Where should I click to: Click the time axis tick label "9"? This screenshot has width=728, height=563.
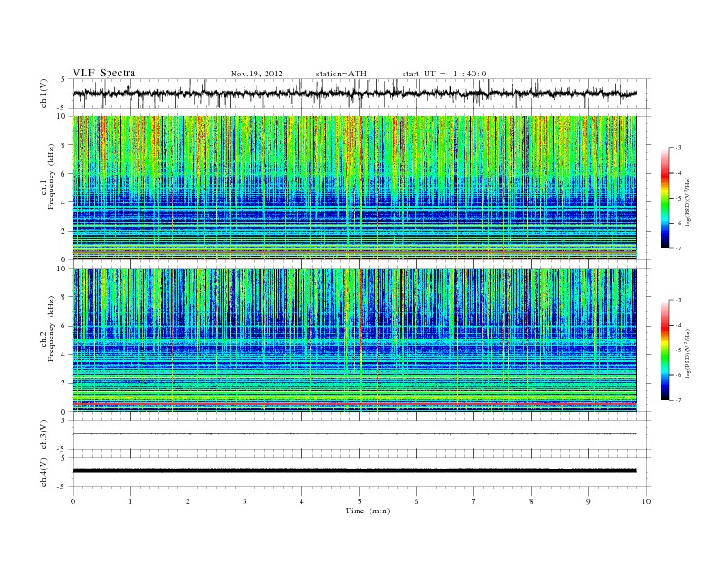[x=588, y=501]
